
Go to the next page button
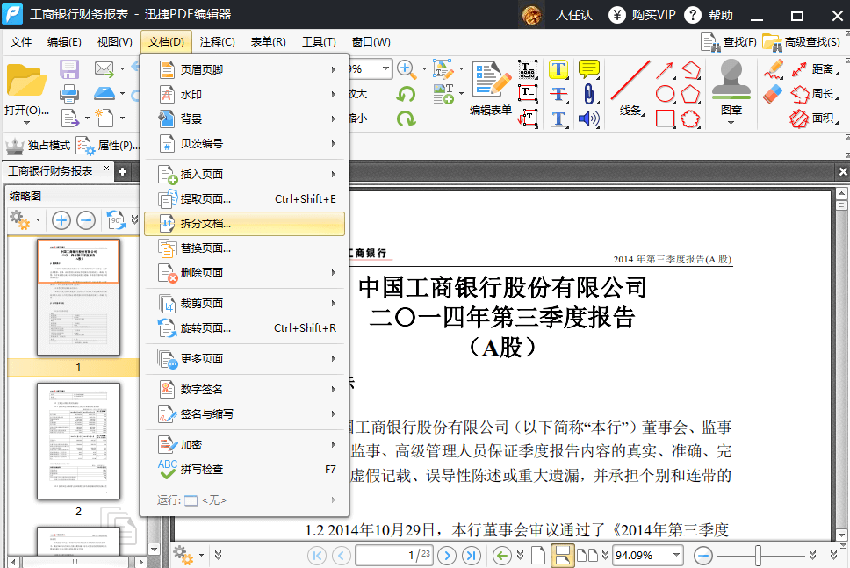pos(447,556)
